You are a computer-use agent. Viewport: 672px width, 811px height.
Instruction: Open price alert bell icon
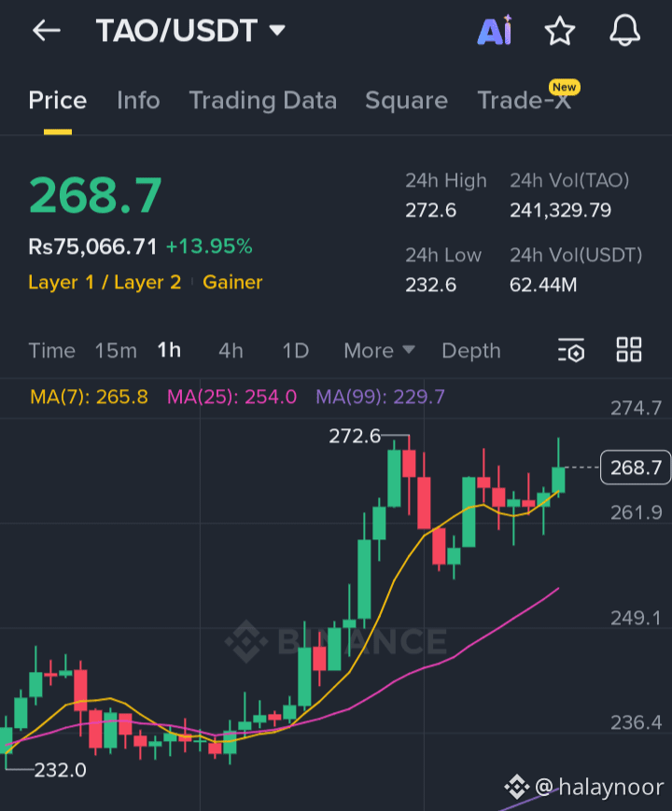(625, 30)
